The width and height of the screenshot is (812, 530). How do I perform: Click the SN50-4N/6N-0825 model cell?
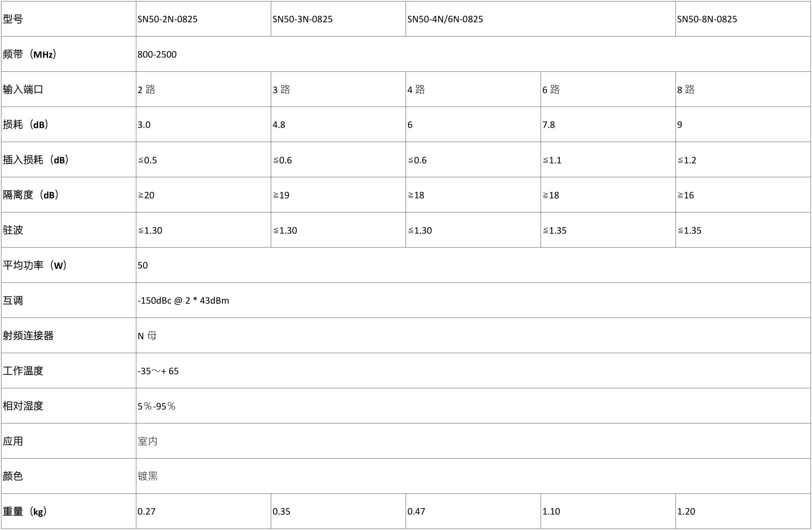coord(540,19)
